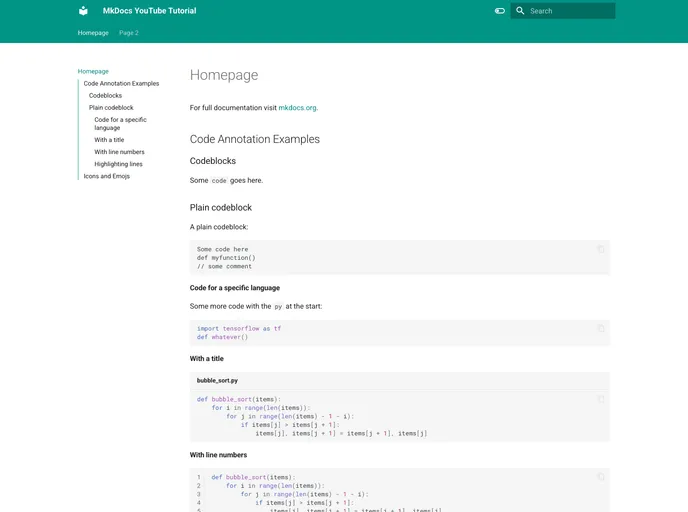Click the Homepage page heading
This screenshot has width=688, height=512.
click(224, 75)
